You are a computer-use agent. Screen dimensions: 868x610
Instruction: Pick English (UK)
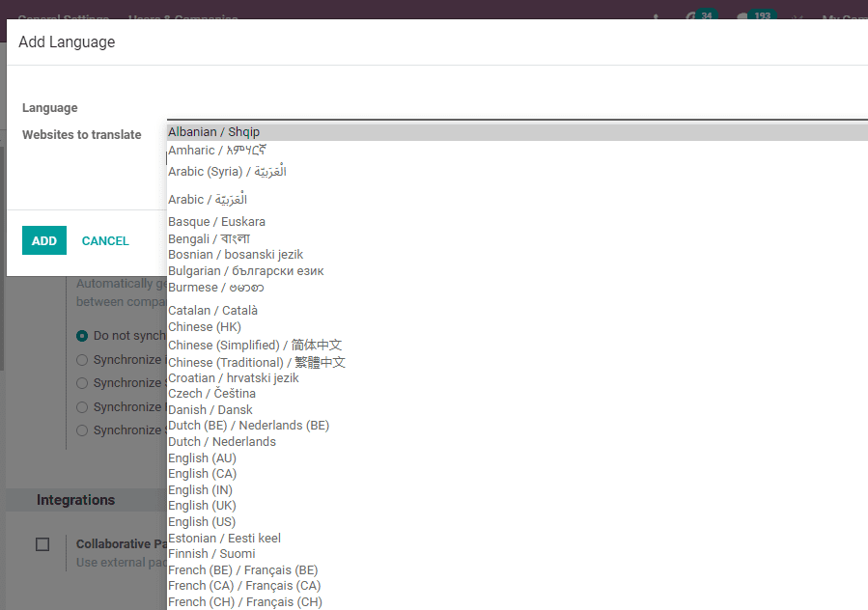coord(518,506)
